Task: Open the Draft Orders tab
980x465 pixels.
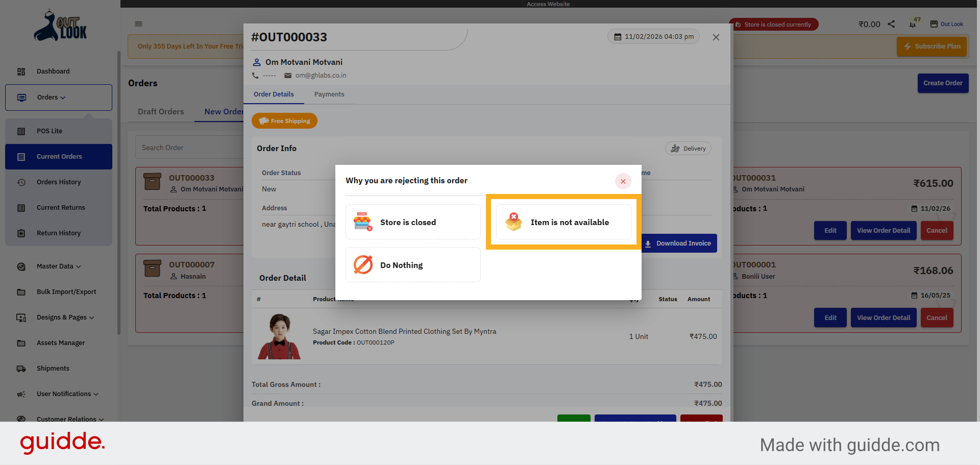Action: coord(161,112)
